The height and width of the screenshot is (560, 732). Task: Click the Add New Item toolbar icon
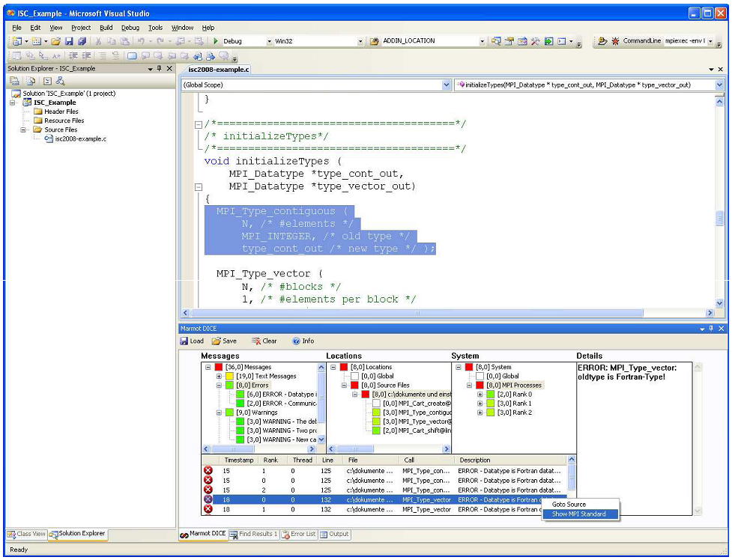pyautogui.click(x=37, y=41)
